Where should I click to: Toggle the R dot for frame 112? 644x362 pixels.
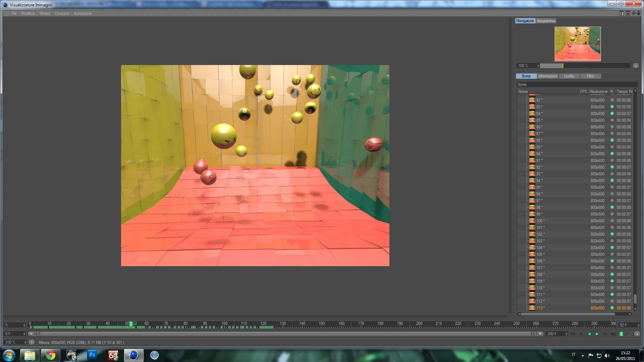pos(612,301)
